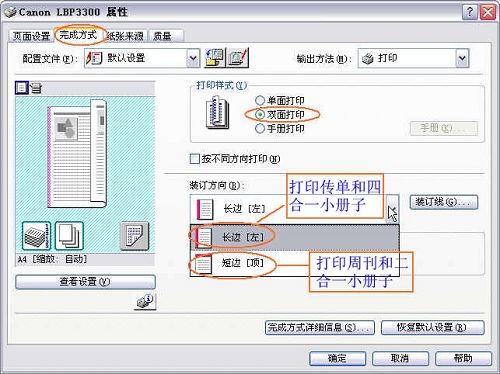
Task: Select the 单面打印 radio button
Action: tap(260, 100)
